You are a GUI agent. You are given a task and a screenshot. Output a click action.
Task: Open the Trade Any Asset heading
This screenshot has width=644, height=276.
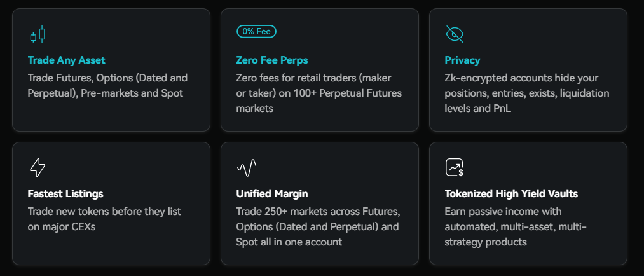tap(67, 60)
